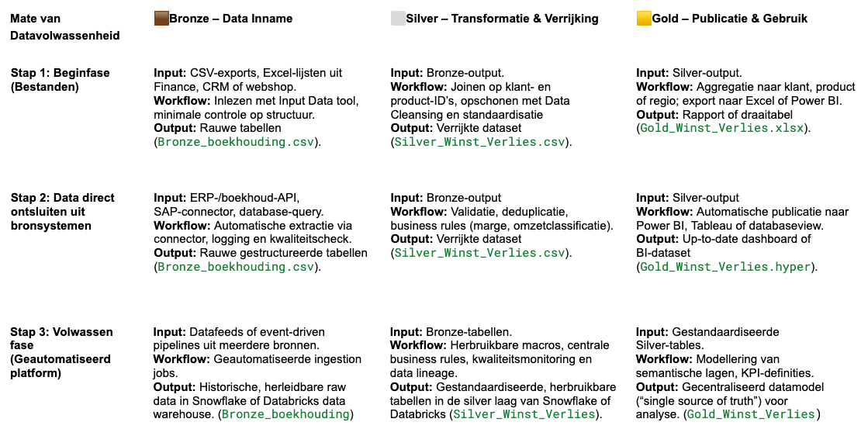Click the Silver_Winst_Verlies table name in Stap 3

coord(524,414)
